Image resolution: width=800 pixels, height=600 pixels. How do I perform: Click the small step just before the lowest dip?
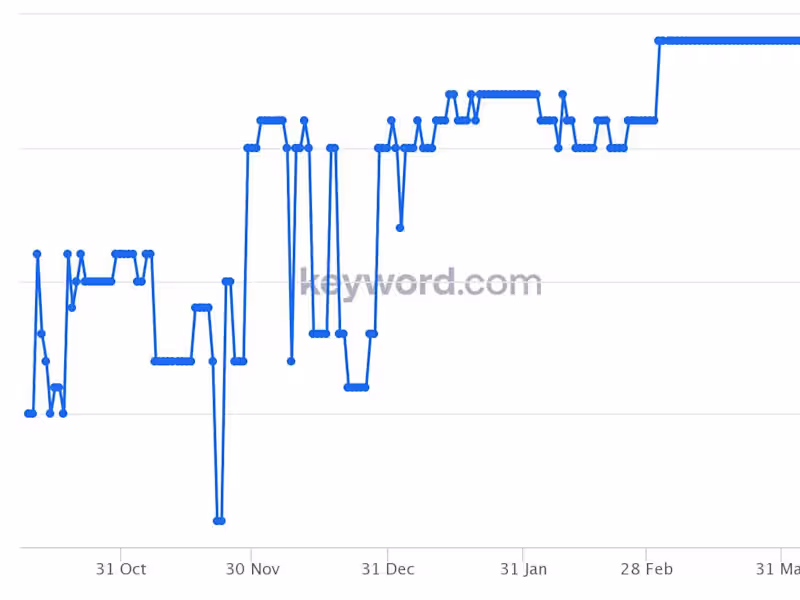click(201, 307)
